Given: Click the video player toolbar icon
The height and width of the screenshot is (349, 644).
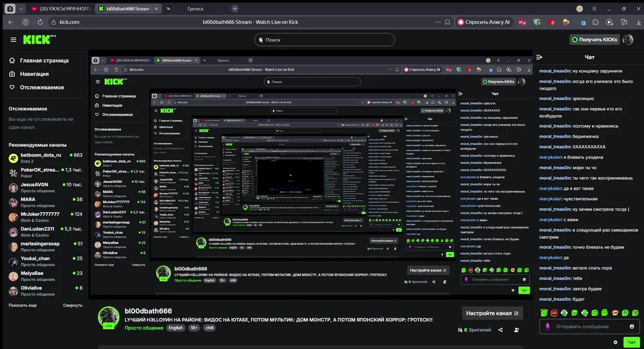Looking at the screenshot, I should (610, 22).
